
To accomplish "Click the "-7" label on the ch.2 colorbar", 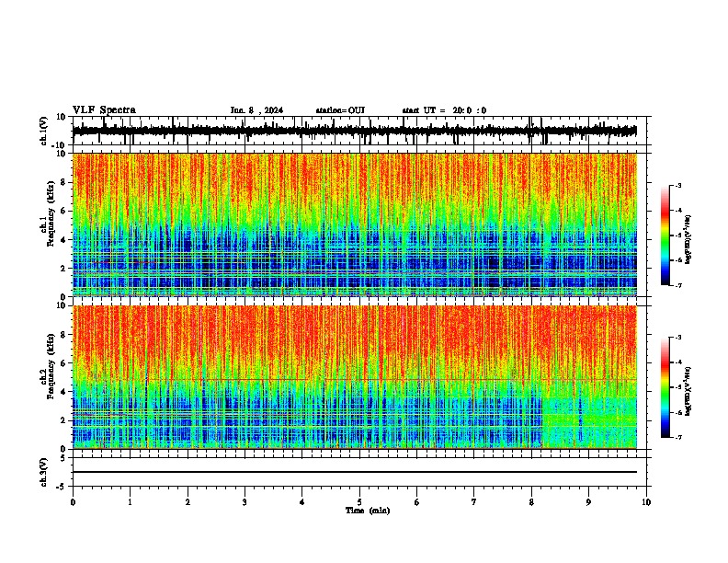I will [677, 437].
